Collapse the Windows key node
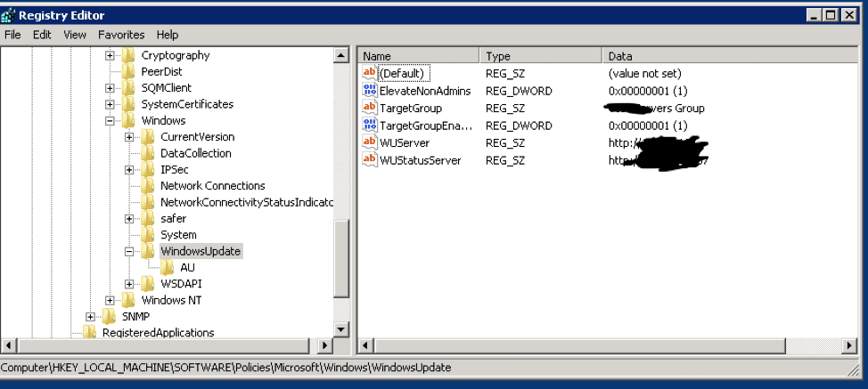 tap(111, 120)
